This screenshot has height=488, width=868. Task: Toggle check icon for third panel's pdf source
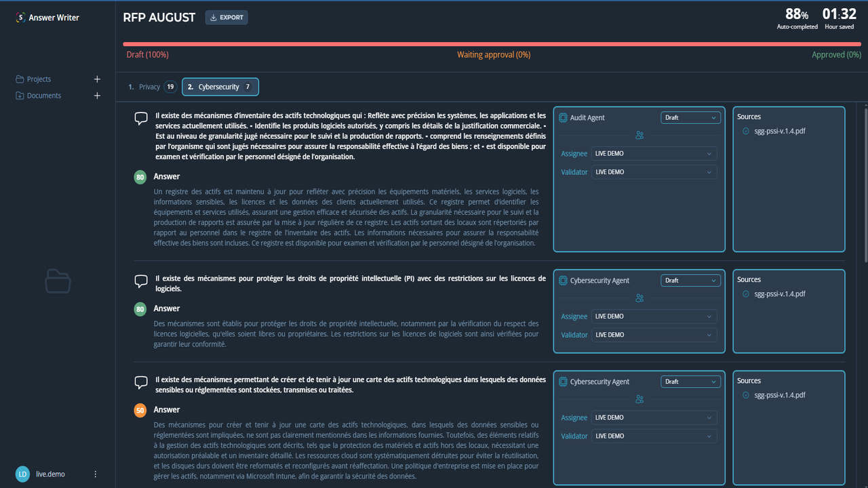coord(746,395)
